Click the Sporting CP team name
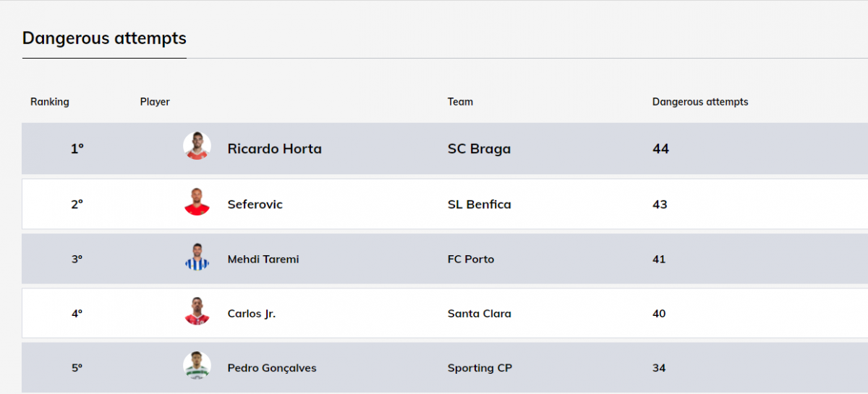The width and height of the screenshot is (868, 394). (480, 368)
